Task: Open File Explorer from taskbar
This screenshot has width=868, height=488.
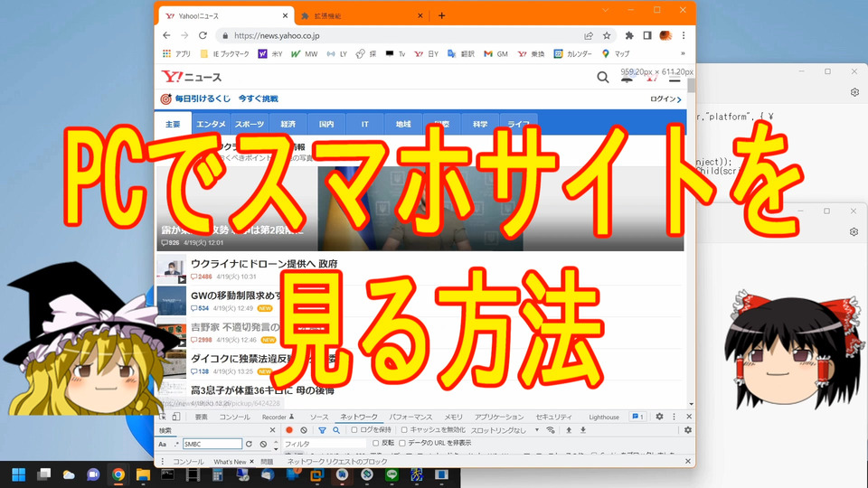Action: click(143, 474)
